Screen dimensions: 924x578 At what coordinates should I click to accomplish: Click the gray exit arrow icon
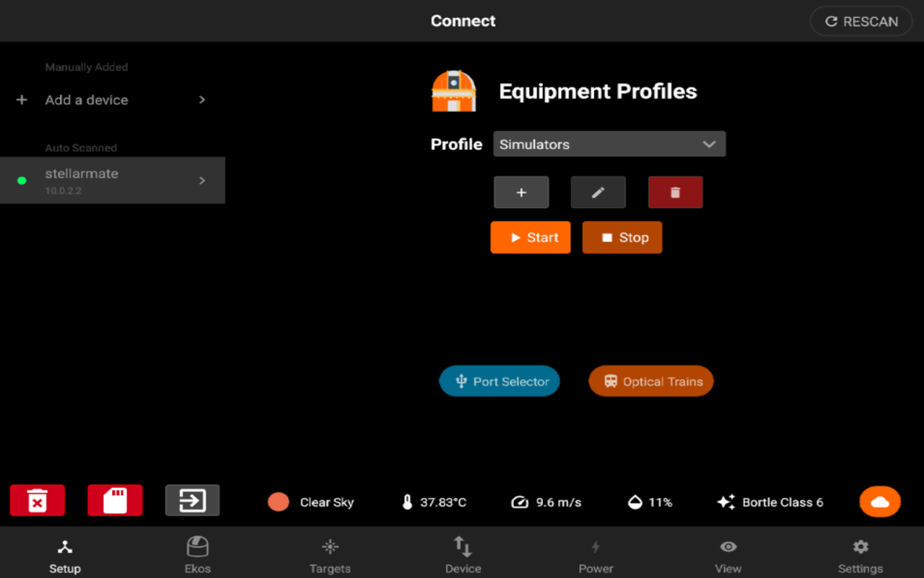(192, 500)
